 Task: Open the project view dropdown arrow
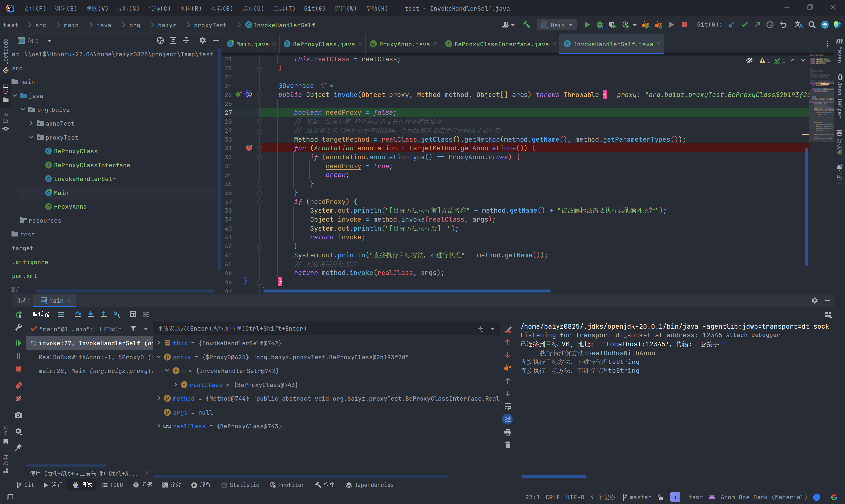(49, 41)
